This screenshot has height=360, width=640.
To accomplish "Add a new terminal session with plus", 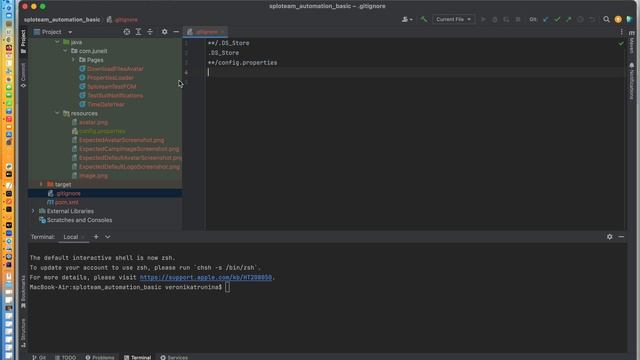I will [x=96, y=237].
